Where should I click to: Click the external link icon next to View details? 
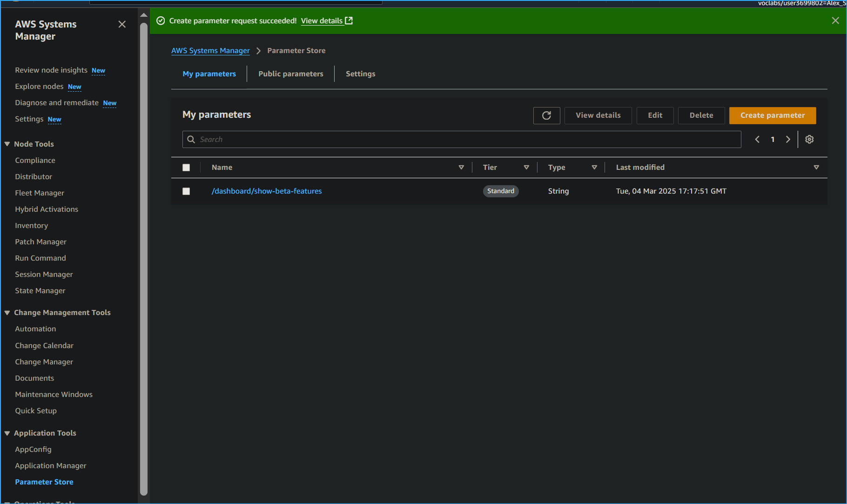[x=349, y=20]
